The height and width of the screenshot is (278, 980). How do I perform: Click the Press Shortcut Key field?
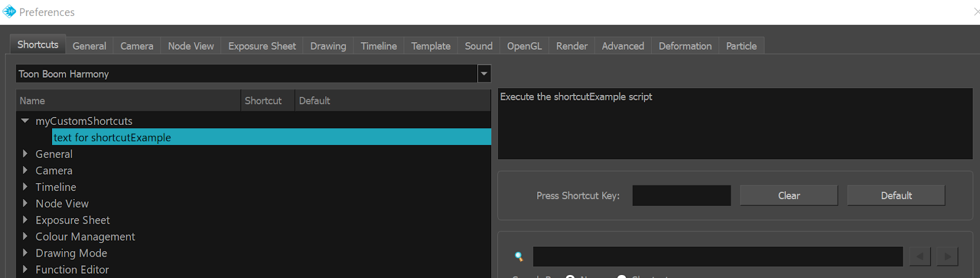coord(682,195)
